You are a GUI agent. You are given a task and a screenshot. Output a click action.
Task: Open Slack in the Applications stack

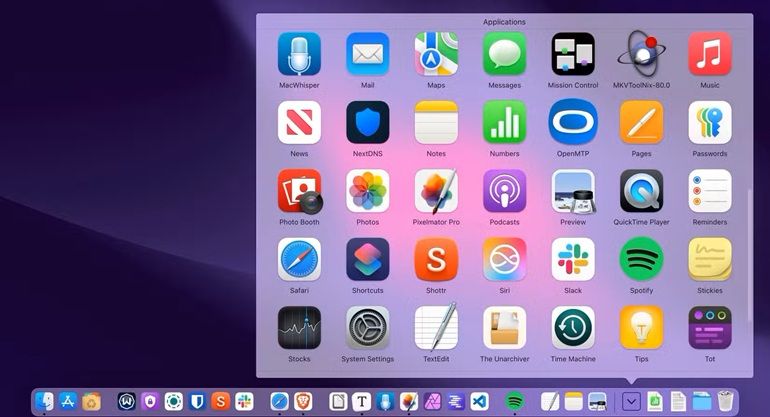tap(573, 259)
